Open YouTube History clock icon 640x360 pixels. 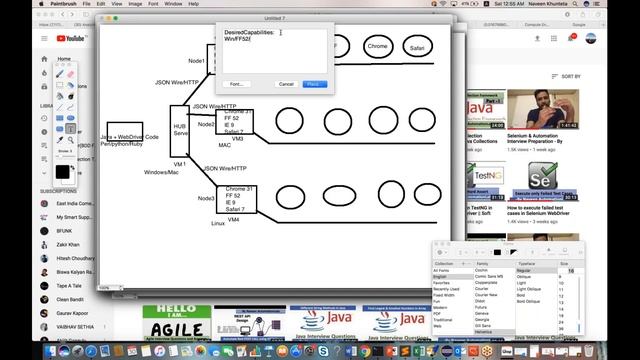click(44, 118)
